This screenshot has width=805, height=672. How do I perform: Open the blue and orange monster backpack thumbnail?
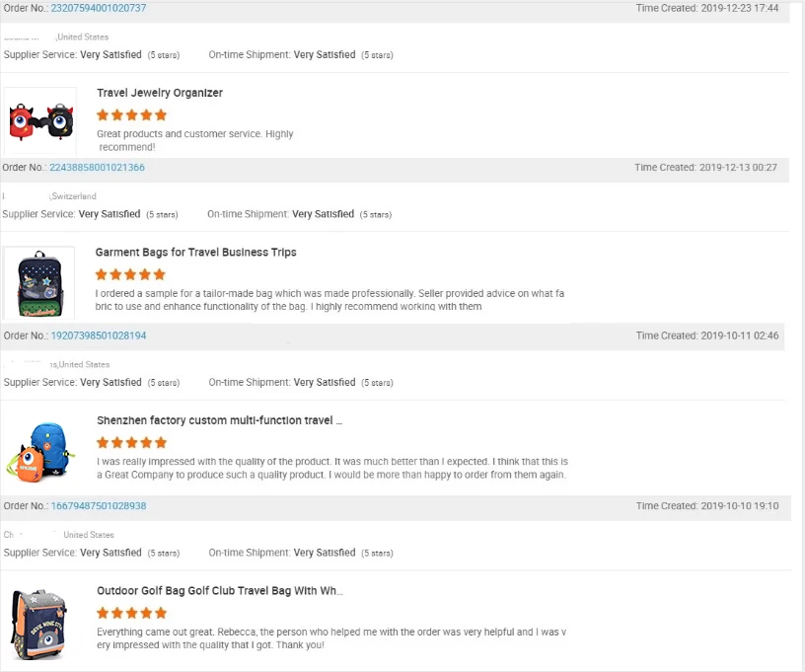pyautogui.click(x=39, y=452)
